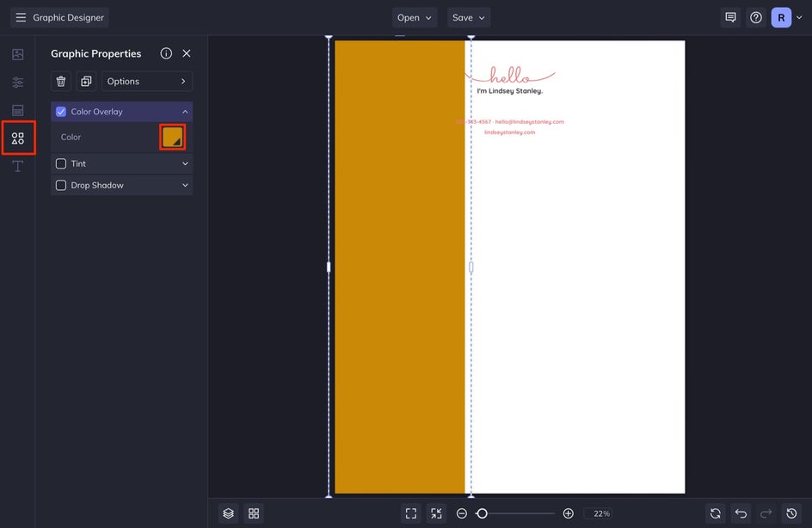Expand the Tint section
812x528 pixels.
[x=185, y=163]
